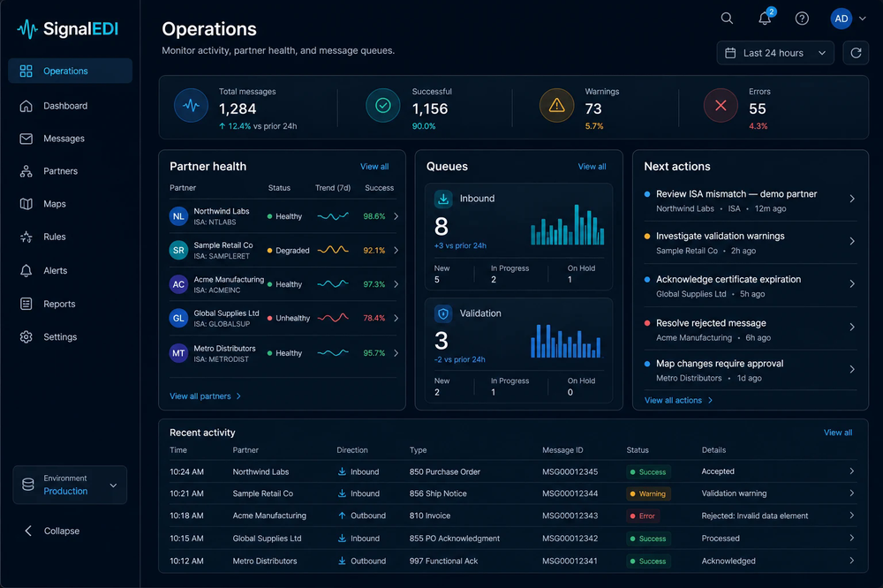Click the Inbound queue bar chart
This screenshot has height=588, width=883.
[x=567, y=225]
